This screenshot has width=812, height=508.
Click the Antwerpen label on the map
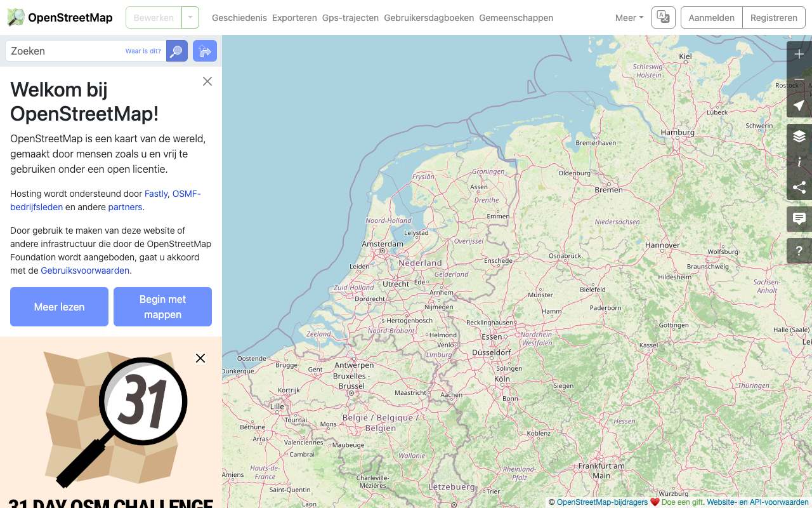pyautogui.click(x=354, y=365)
